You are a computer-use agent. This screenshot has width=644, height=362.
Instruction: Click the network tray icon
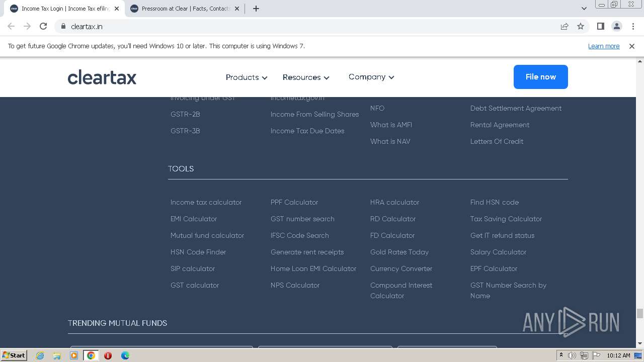coord(584,355)
